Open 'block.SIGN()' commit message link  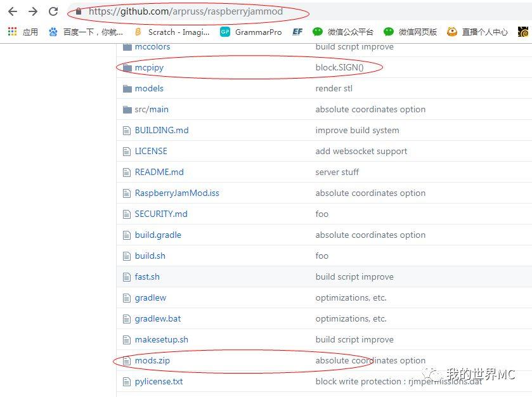point(339,67)
